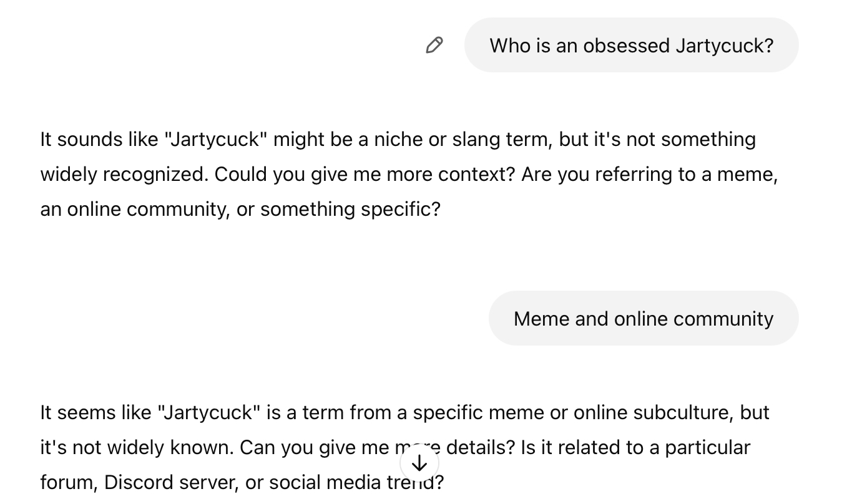
Task: Click the scroll-to-bottom down arrow button
Action: tap(419, 463)
